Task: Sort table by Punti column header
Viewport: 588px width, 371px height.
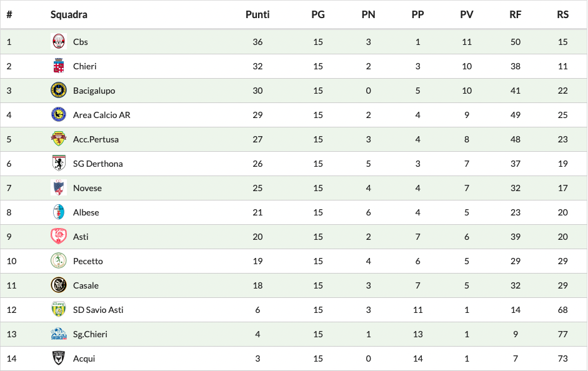Action: [257, 14]
